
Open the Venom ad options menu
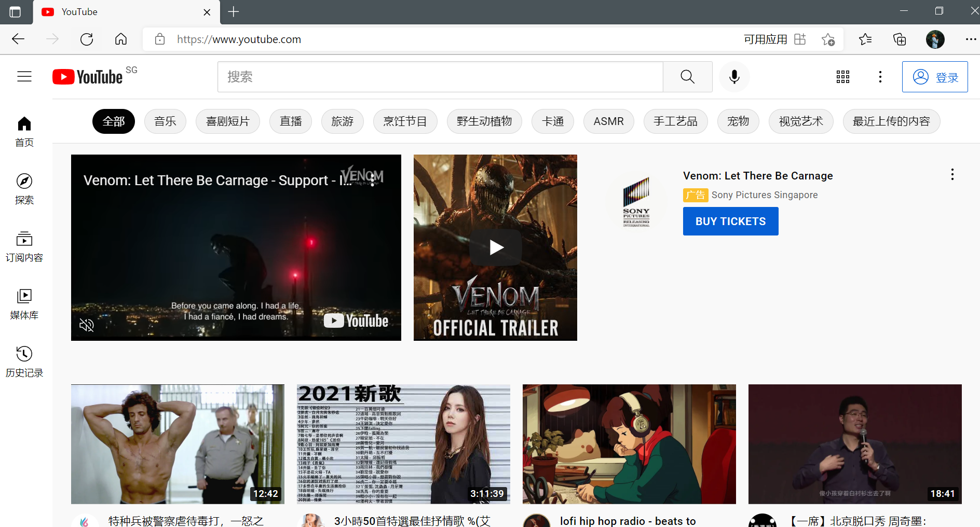pos(952,175)
